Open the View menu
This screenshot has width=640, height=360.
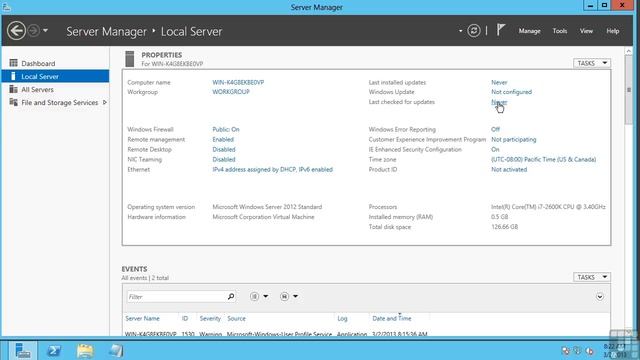[586, 31]
